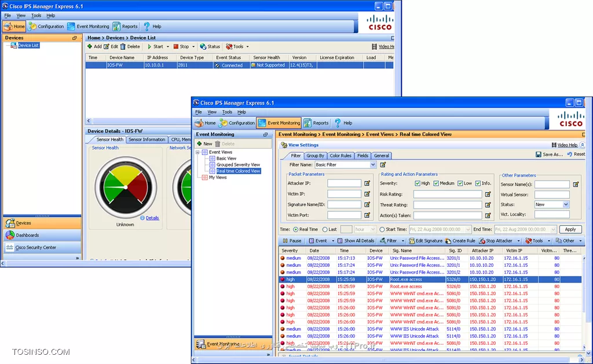Check device Status in Device List toolbar
This screenshot has height=364, width=593.
click(210, 46)
